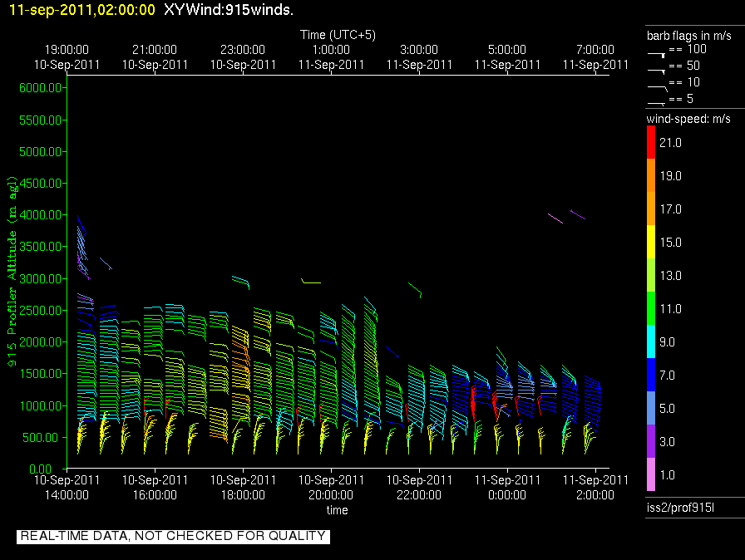
Task: Click the 0.00 altitude tick label
Action: 41,469
